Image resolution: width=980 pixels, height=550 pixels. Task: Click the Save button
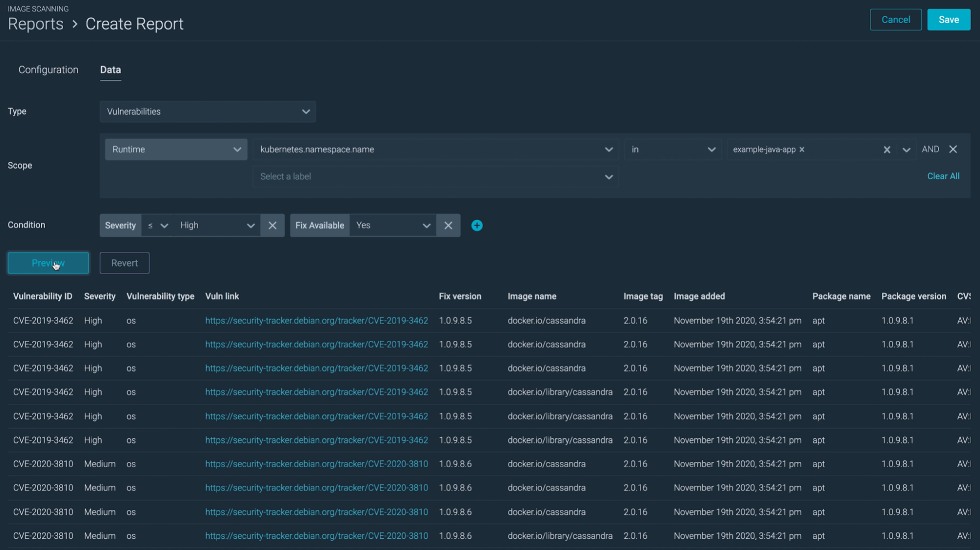[x=948, y=20]
